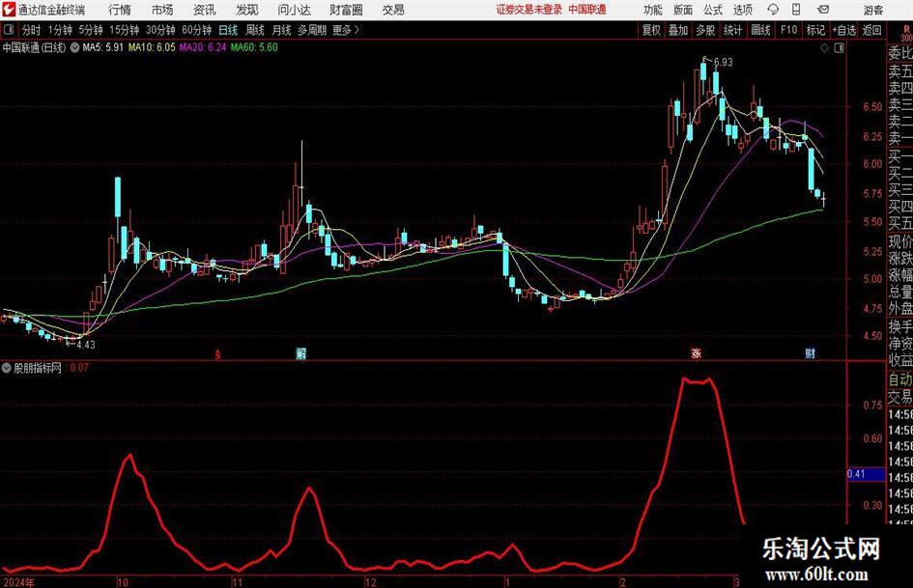Image resolution: width=913 pixels, height=588 pixels.
Task: Click the 标记 mark button
Action: pos(815,30)
